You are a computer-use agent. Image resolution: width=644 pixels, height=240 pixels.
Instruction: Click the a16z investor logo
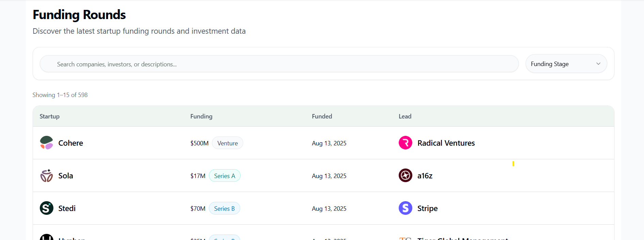pos(405,176)
